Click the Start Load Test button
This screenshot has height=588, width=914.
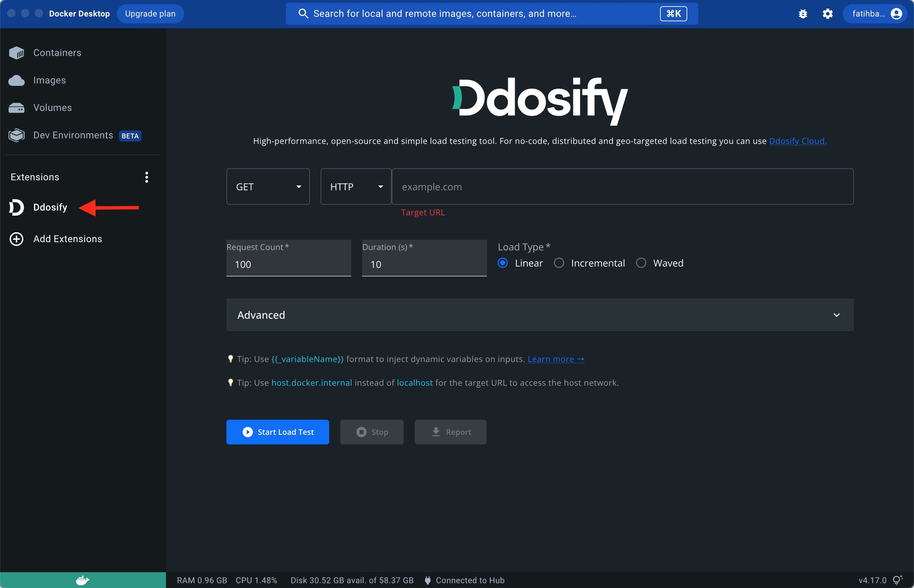(277, 431)
